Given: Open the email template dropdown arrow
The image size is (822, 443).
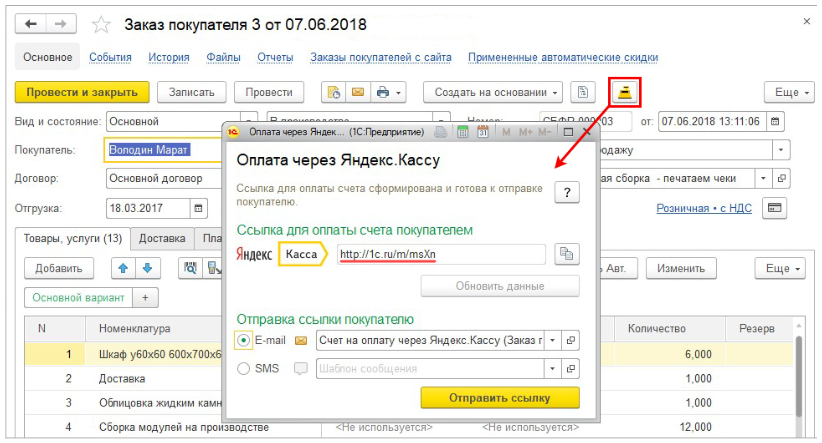Looking at the screenshot, I should [x=552, y=340].
